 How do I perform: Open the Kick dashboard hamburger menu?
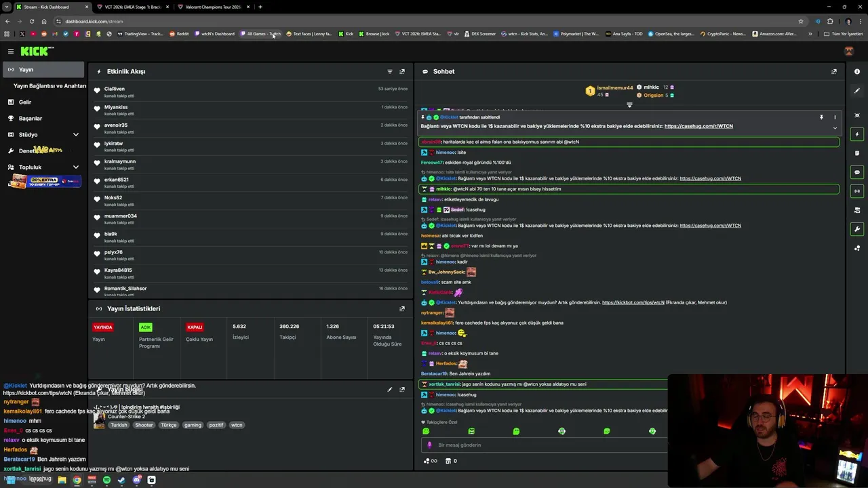(11, 51)
